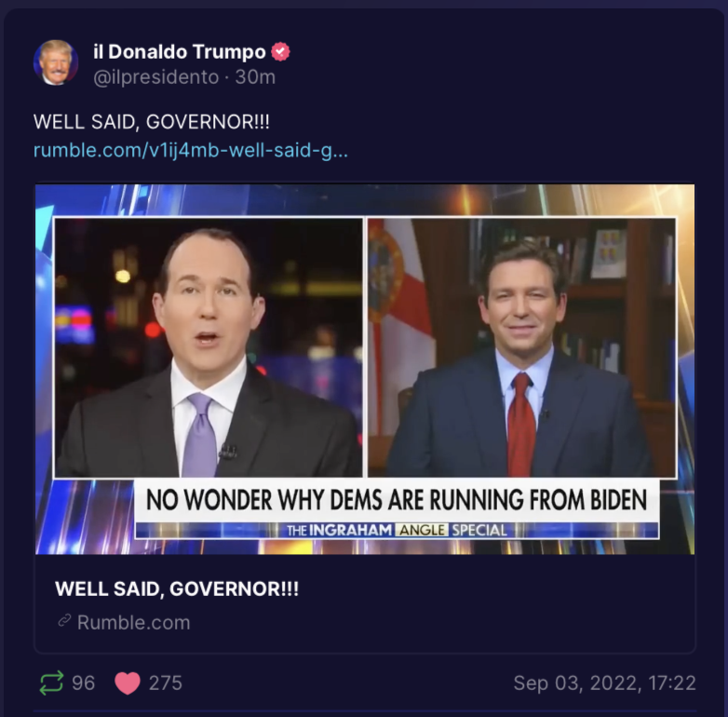The width and height of the screenshot is (728, 717).
Task: Click the right video panel, red-tie man
Action: click(x=522, y=347)
